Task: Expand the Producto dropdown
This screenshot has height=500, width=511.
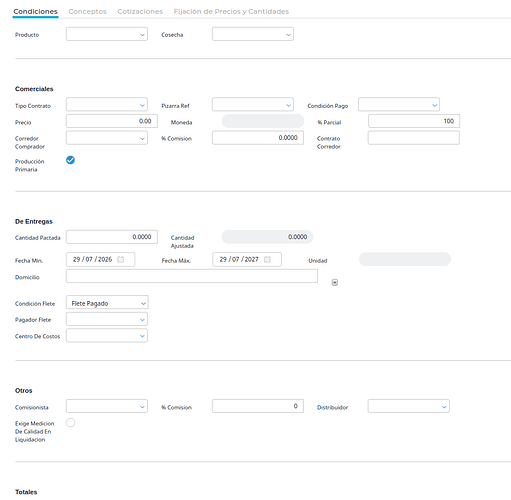Action: click(107, 34)
